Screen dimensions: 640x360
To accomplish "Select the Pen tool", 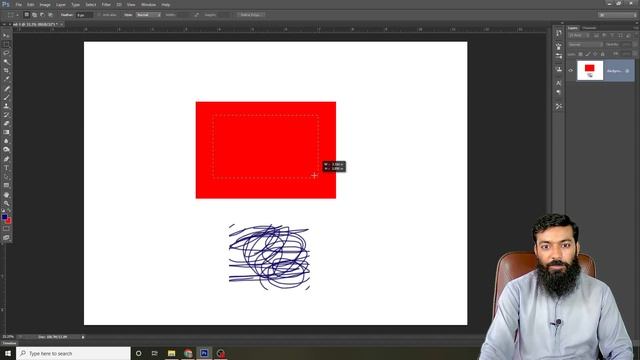I will click(x=6, y=159).
